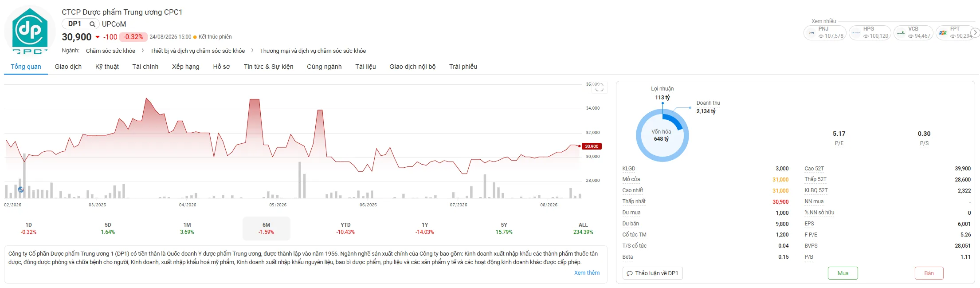Switch to the Giao dịch tab
This screenshot has height=288, width=980.
point(68,67)
